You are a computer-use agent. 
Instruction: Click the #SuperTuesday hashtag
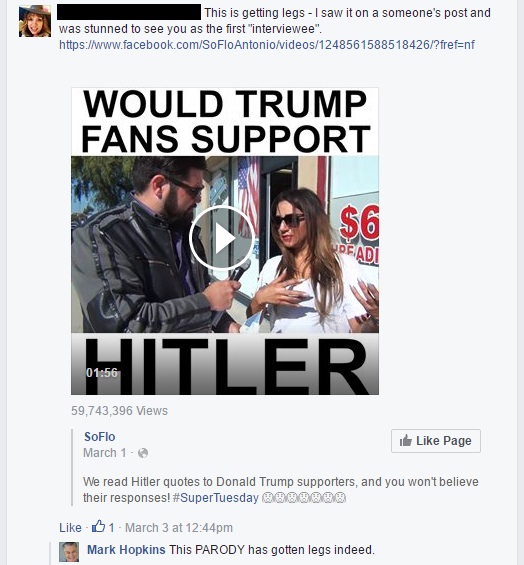click(216, 498)
